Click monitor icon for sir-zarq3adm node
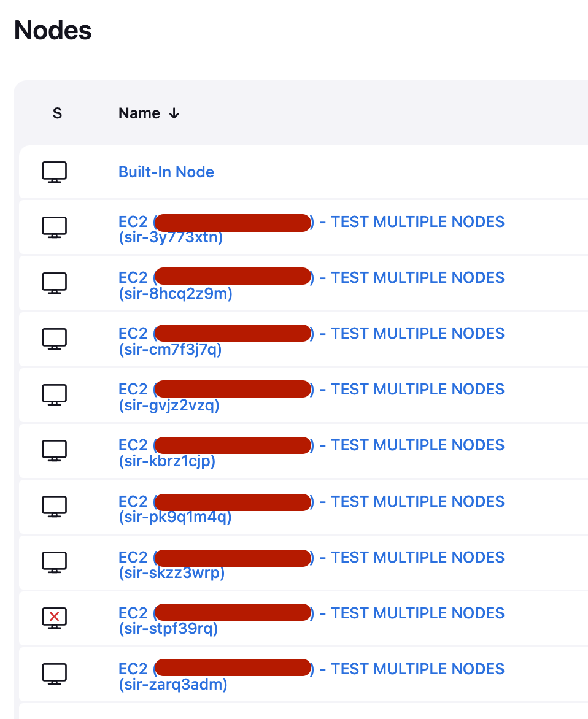This screenshot has height=719, width=588. [x=54, y=674]
